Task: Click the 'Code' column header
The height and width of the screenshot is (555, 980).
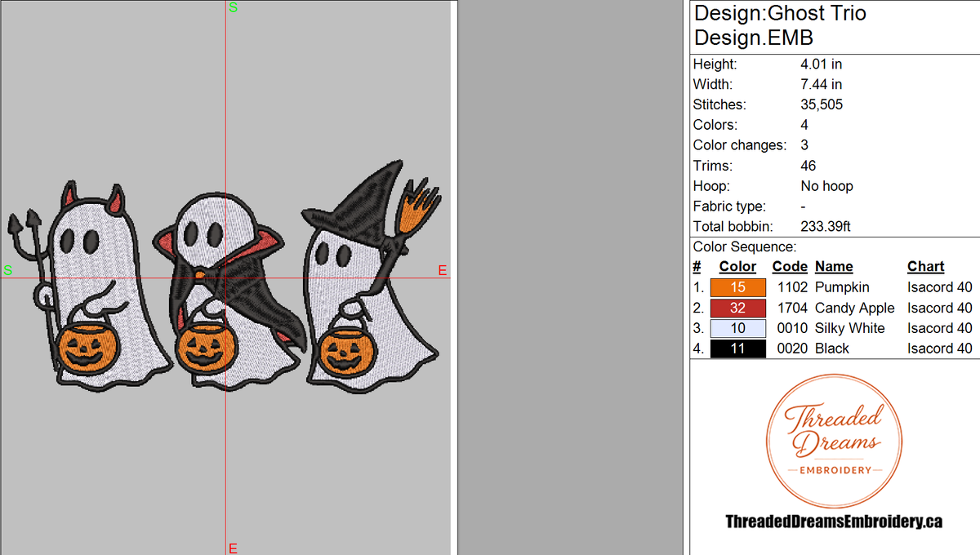Action: pyautogui.click(x=790, y=267)
